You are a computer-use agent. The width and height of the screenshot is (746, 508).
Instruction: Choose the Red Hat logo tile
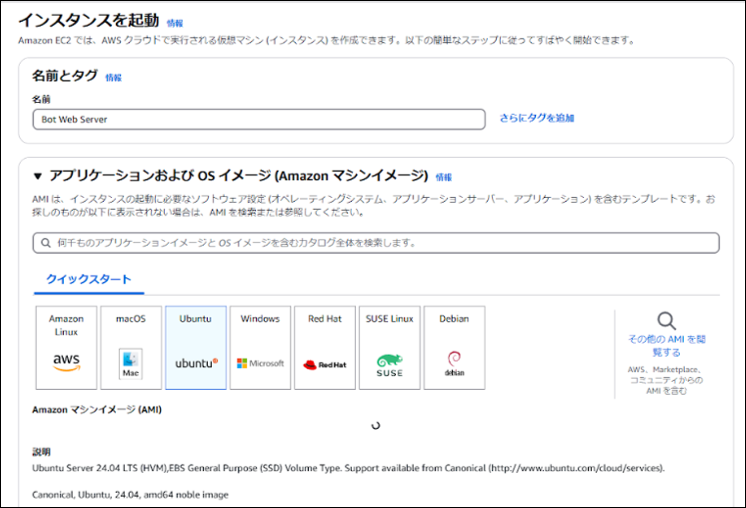325,348
